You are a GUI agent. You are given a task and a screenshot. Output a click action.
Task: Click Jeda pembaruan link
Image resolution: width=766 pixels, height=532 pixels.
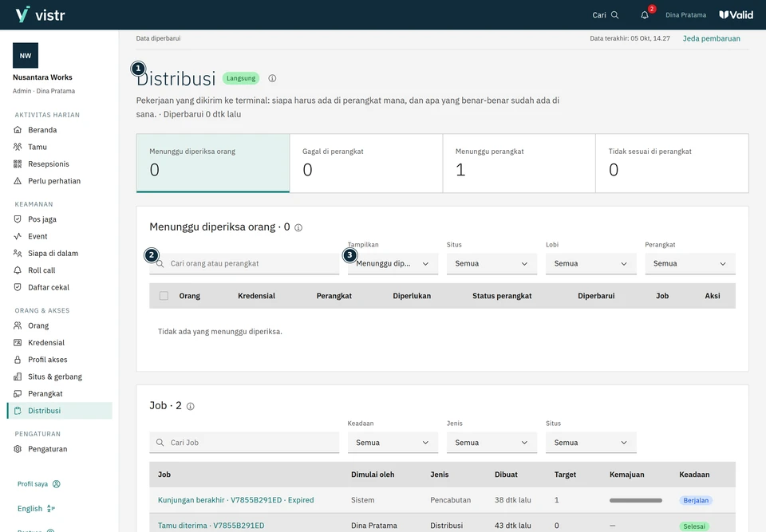(711, 38)
